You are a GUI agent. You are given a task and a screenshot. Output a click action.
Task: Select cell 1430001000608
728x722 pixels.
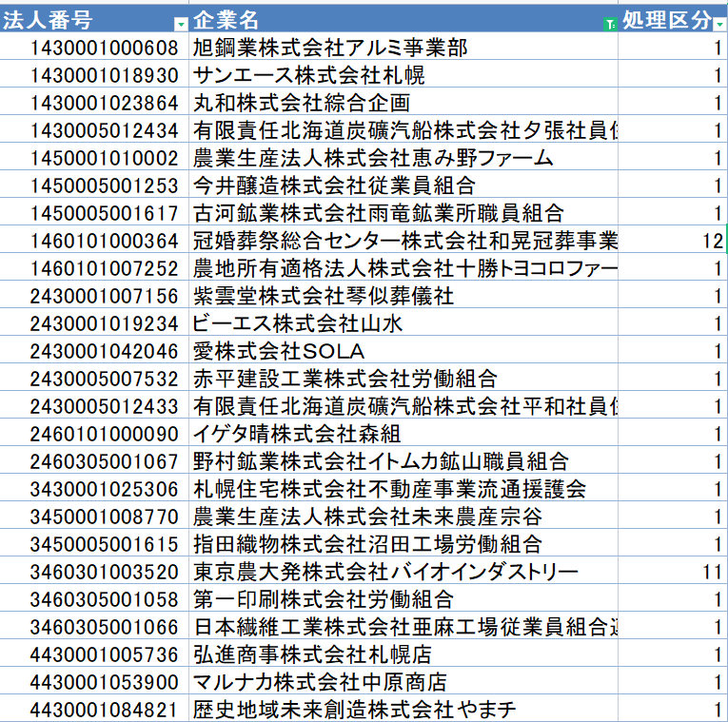94,46
